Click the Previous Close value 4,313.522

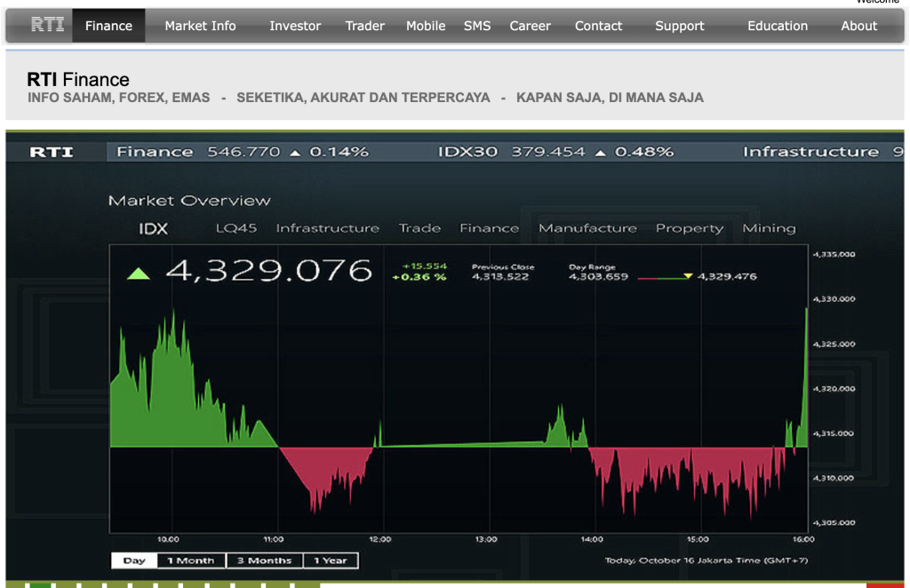[499, 276]
